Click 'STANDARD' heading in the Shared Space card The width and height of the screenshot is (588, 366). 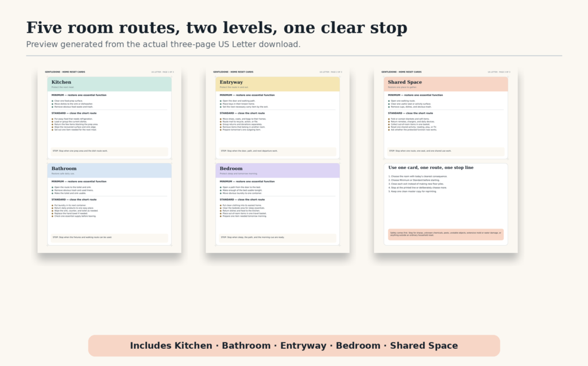(x=410, y=113)
